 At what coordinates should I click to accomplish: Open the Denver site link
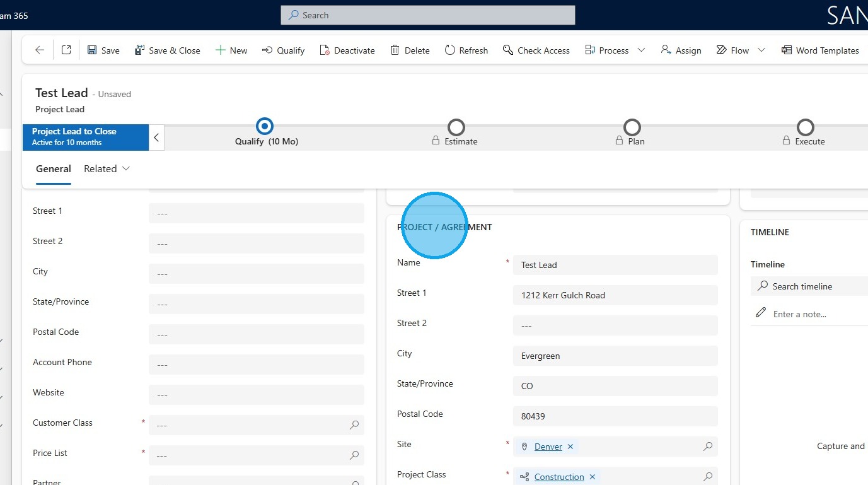tap(548, 447)
